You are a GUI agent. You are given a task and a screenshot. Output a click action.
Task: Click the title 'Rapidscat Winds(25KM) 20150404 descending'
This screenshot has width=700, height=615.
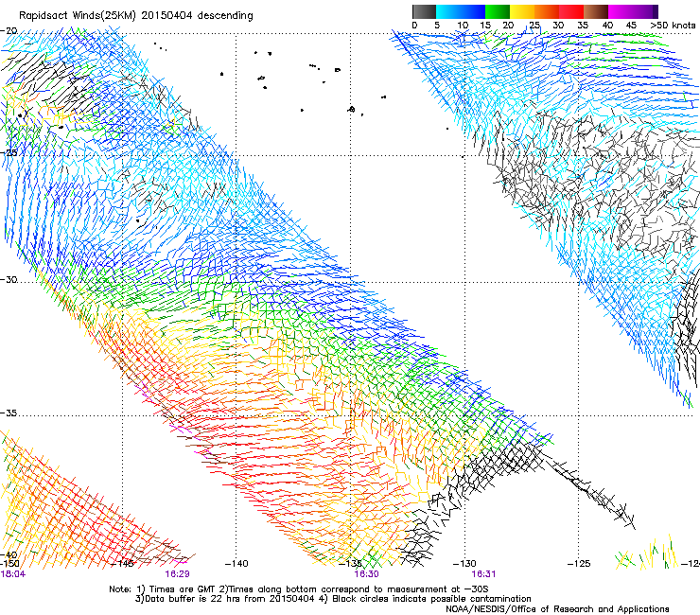click(x=135, y=16)
